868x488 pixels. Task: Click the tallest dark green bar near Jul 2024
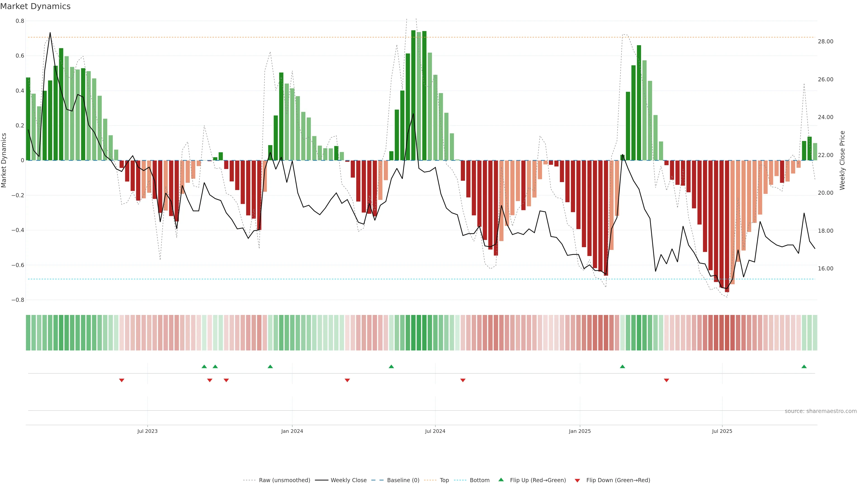tap(413, 94)
